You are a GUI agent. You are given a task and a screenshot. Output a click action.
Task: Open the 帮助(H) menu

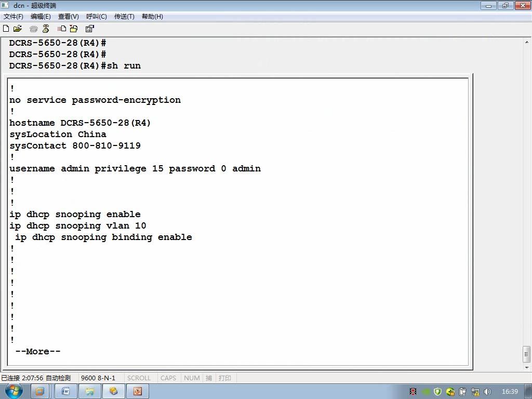coord(152,16)
